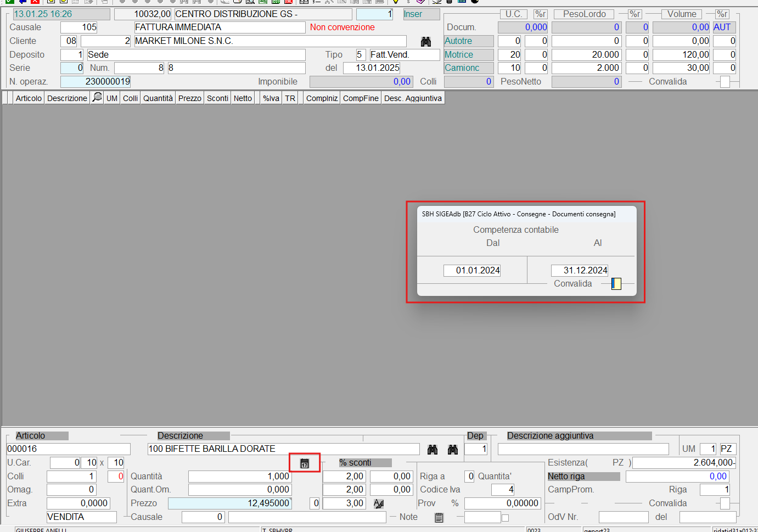Click the Prezzo column header
Image resolution: width=758 pixels, height=532 pixels.
point(190,98)
